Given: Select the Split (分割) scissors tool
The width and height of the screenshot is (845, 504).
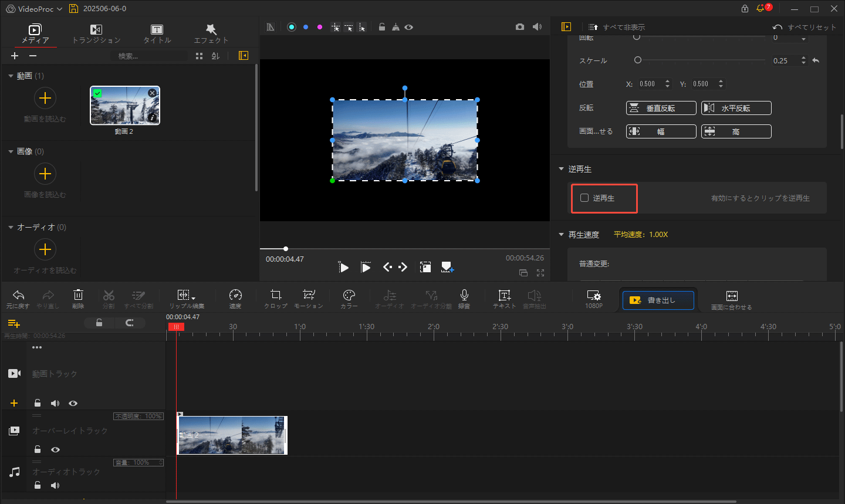Looking at the screenshot, I should 109,295.
